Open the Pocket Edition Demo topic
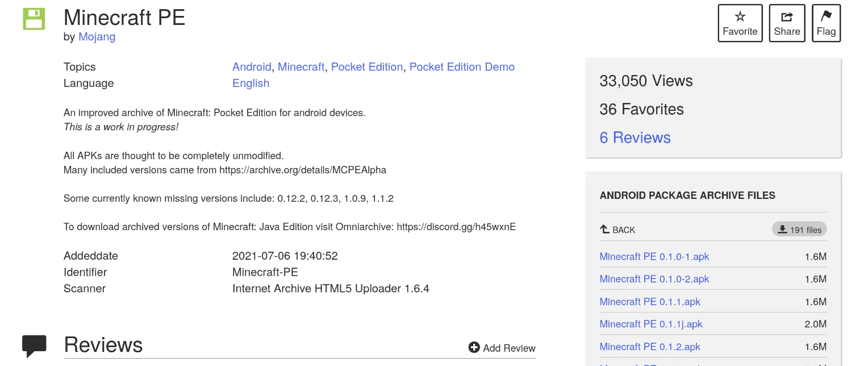868x366 pixels. click(x=462, y=67)
